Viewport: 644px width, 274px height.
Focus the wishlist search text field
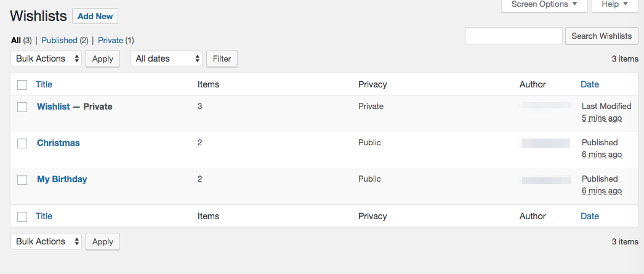pyautogui.click(x=513, y=36)
